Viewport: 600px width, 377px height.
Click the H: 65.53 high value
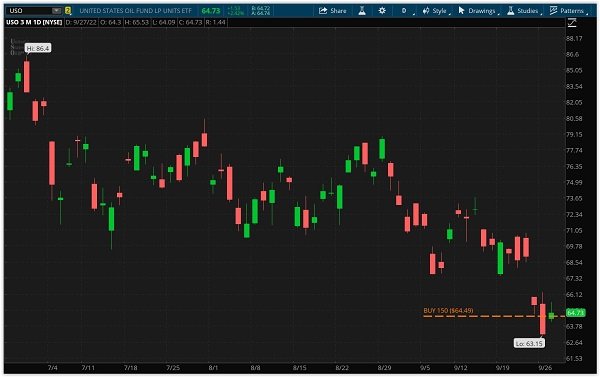tap(137, 22)
